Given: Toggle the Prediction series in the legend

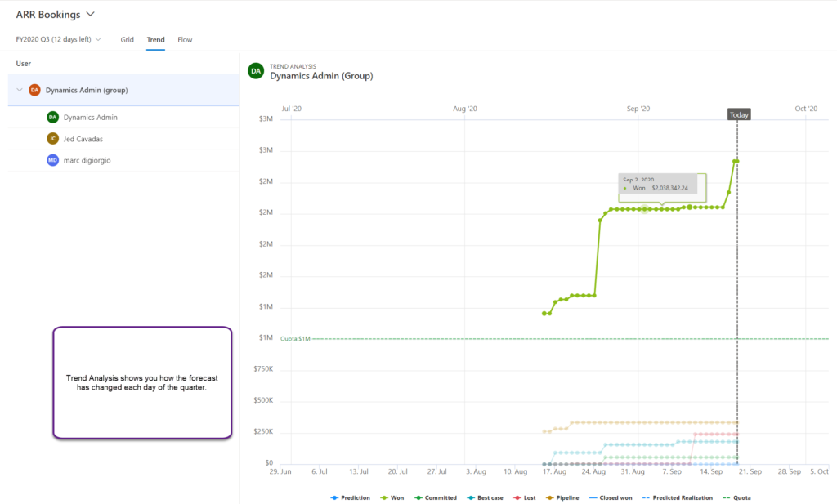Looking at the screenshot, I should click(x=350, y=497).
